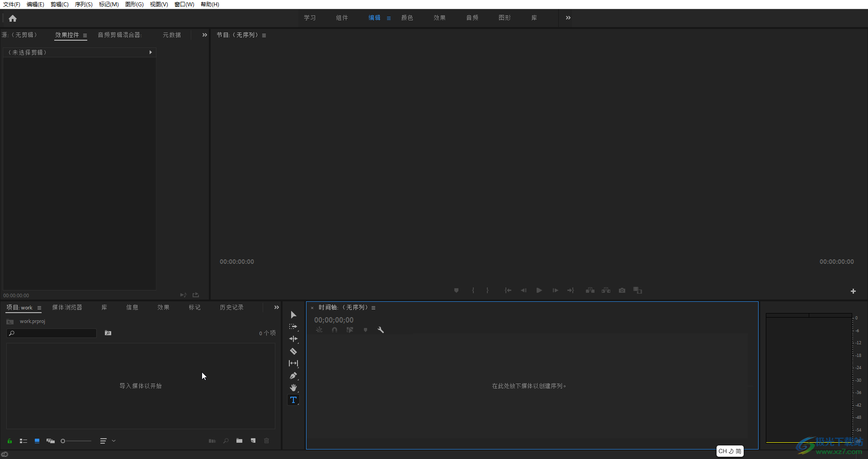Click Mark In bracket icon

pyautogui.click(x=473, y=290)
